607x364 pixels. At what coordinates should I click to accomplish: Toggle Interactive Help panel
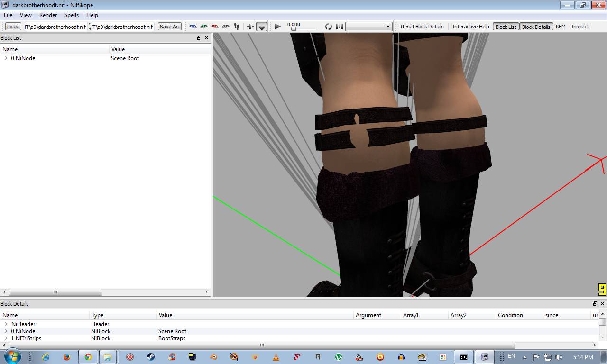click(x=470, y=27)
